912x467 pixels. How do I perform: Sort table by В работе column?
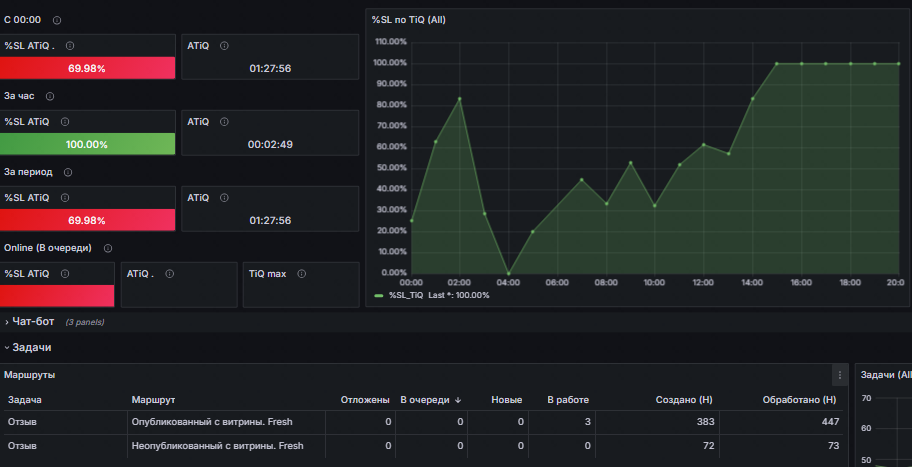pos(568,400)
